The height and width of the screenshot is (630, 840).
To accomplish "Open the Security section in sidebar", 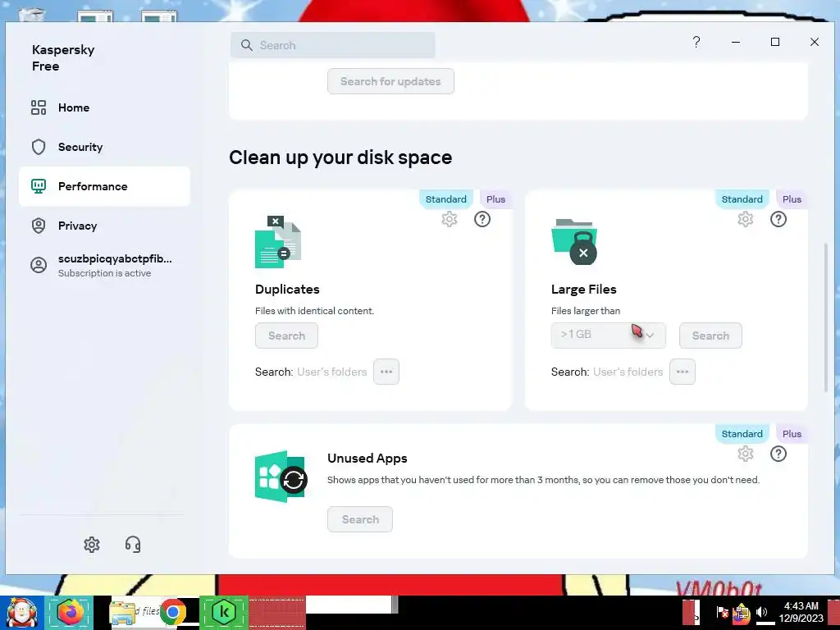I will [104, 147].
